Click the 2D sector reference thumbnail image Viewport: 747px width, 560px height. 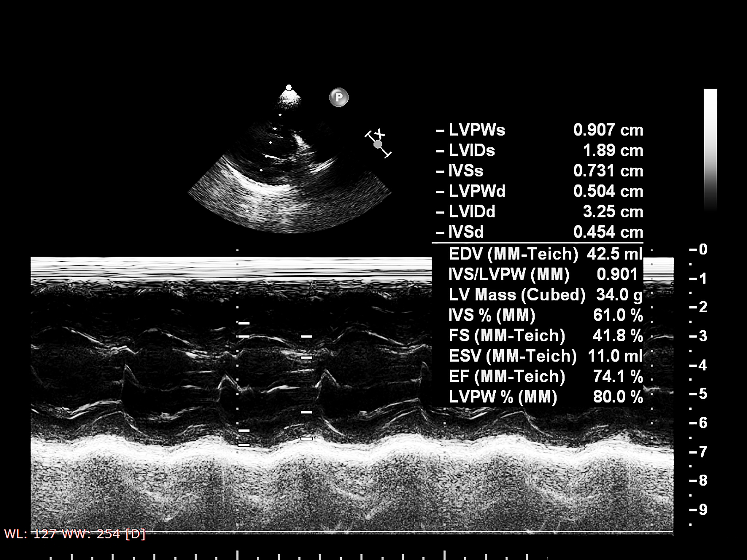[290, 159]
